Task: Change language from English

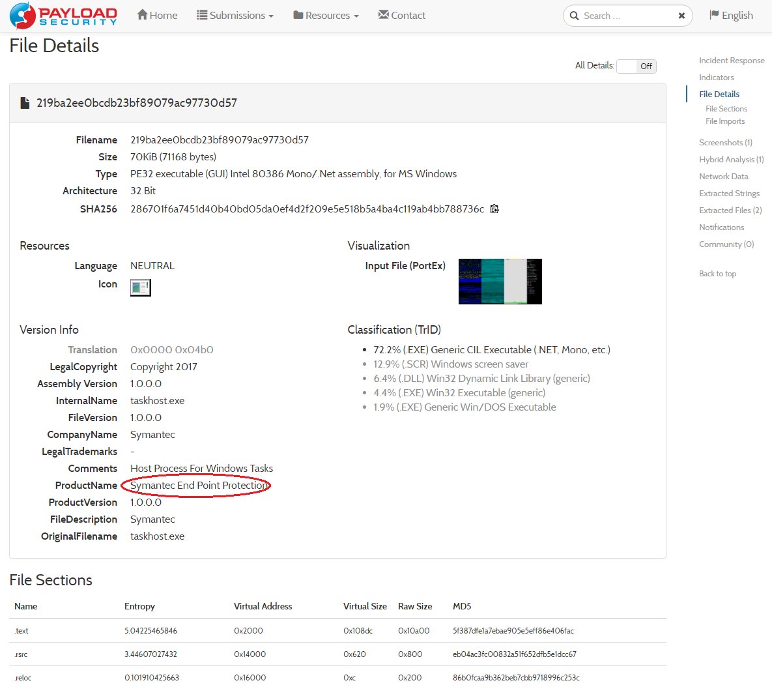Action: click(x=731, y=15)
